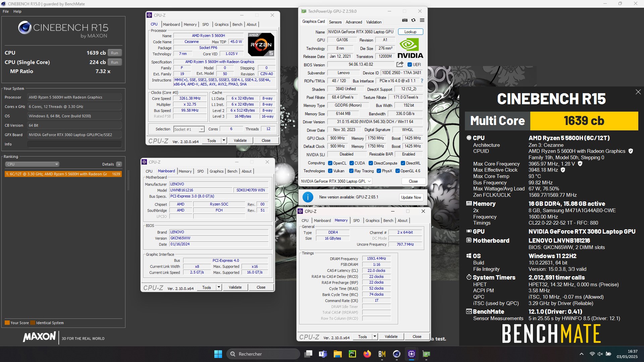Click the empty Info field in Cinebench

[x=74, y=144]
